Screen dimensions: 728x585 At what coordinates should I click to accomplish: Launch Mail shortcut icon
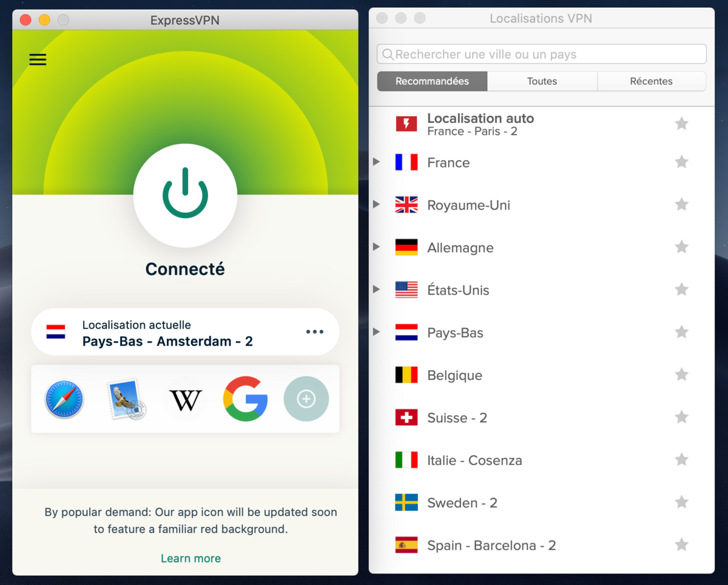coord(126,399)
